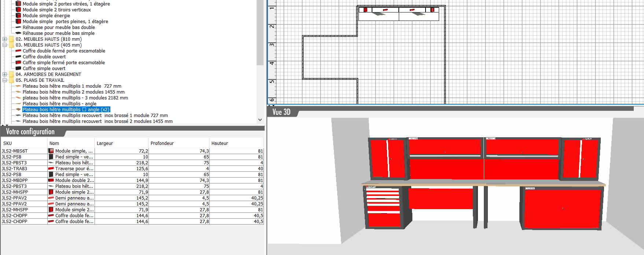Sort the table by the Largeur column header
Screen dimensions: 644x255
pos(121,143)
